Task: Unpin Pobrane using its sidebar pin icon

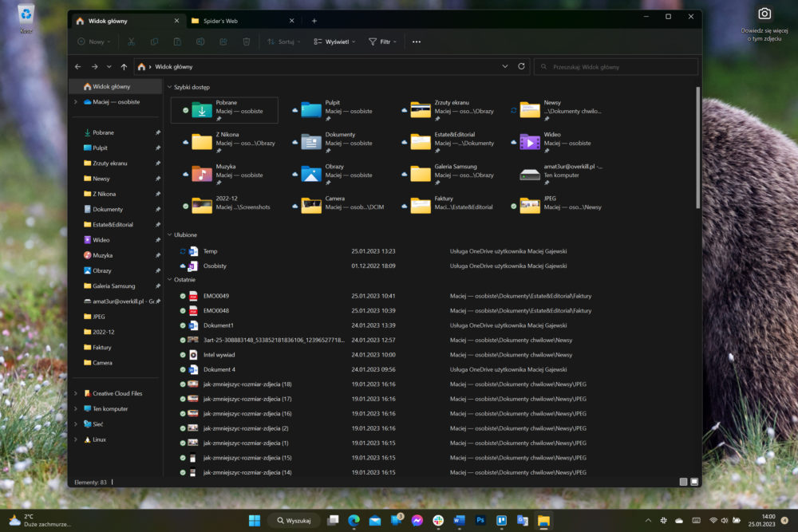Action: (158, 132)
